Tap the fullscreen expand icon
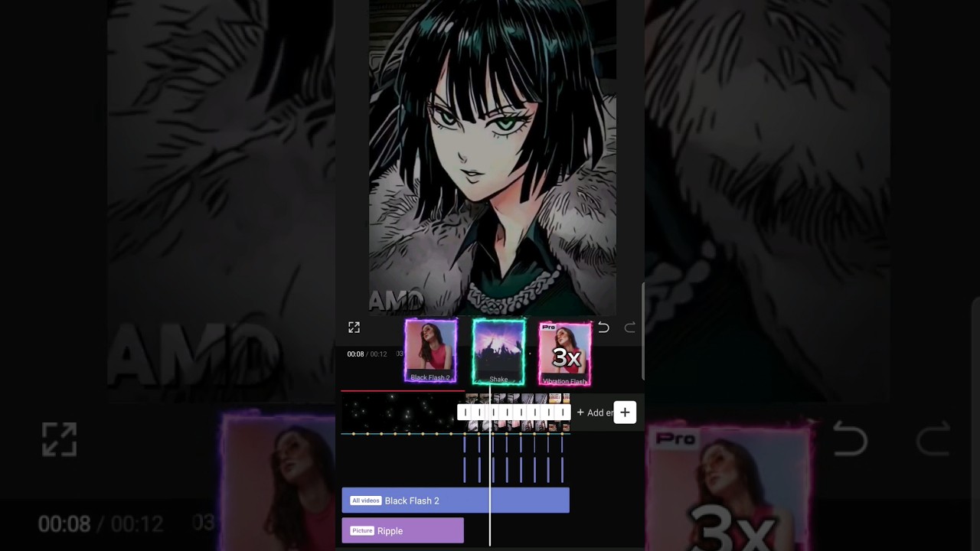Image resolution: width=980 pixels, height=551 pixels. click(x=354, y=328)
